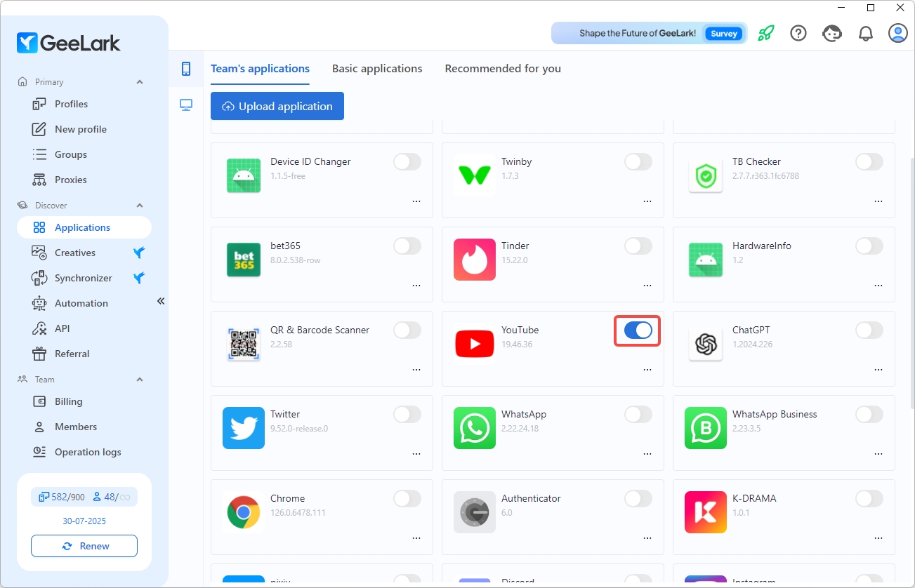This screenshot has width=915, height=588.
Task: Click the Twitter bird icon
Action: pos(244,428)
